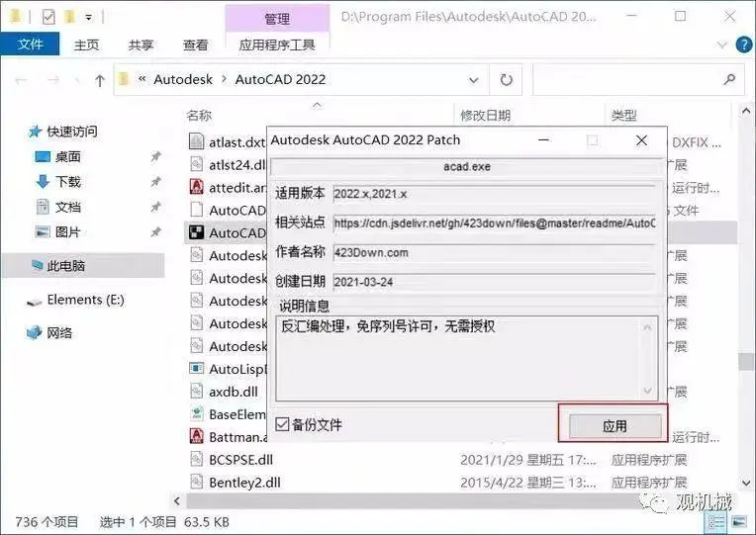Click the 适用版本 field
Image resolution: width=756 pixels, height=535 pixels.
pyautogui.click(x=494, y=194)
